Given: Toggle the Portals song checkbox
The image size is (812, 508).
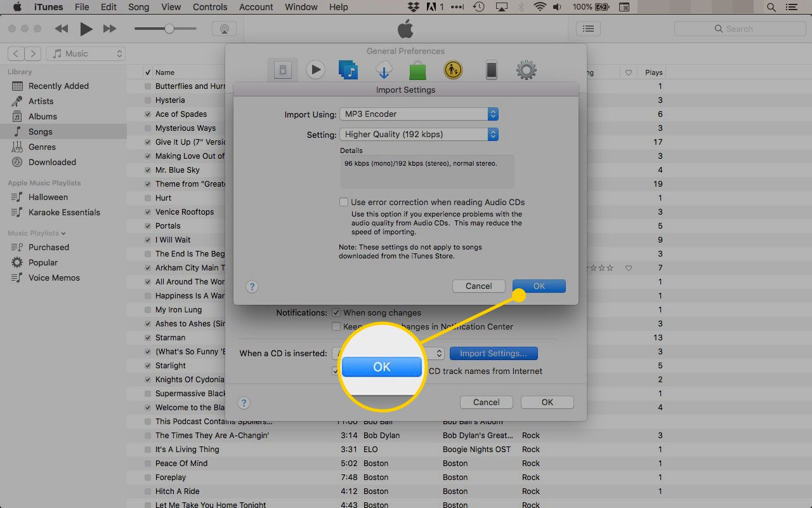Looking at the screenshot, I should 148,226.
